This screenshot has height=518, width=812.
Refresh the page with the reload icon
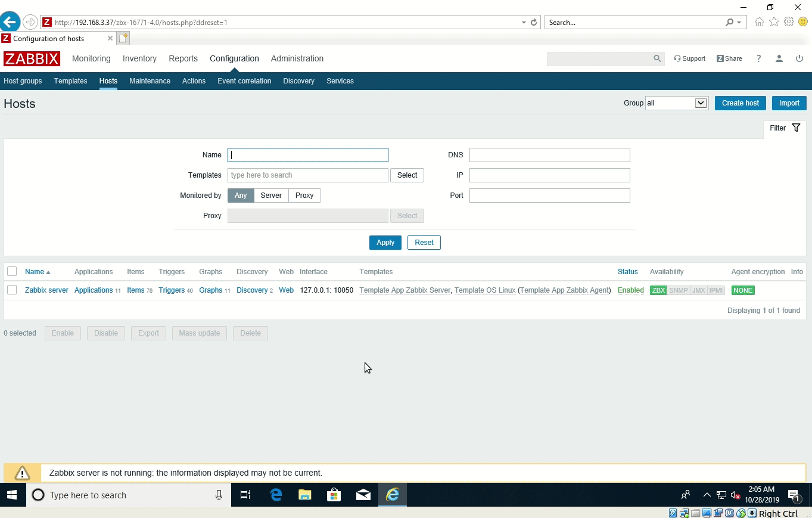point(534,23)
